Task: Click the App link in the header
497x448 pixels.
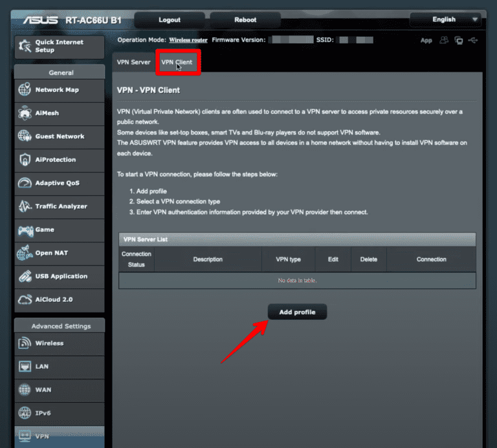Action: click(426, 41)
